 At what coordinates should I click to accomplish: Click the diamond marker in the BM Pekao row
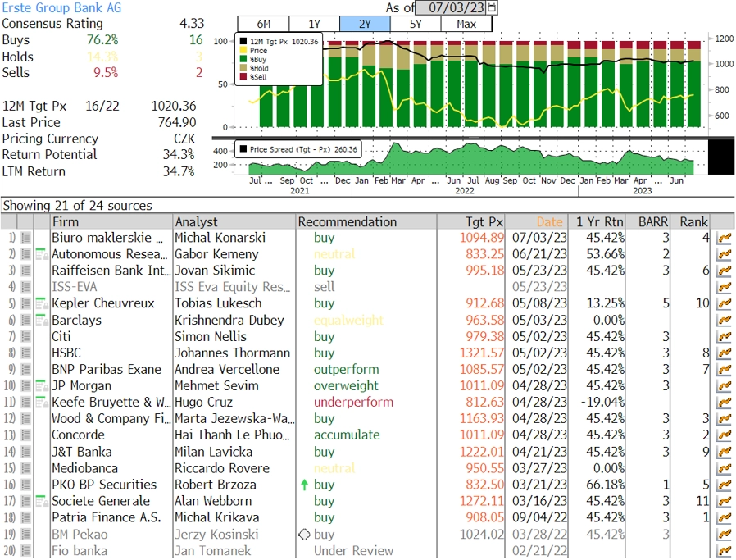click(x=304, y=535)
